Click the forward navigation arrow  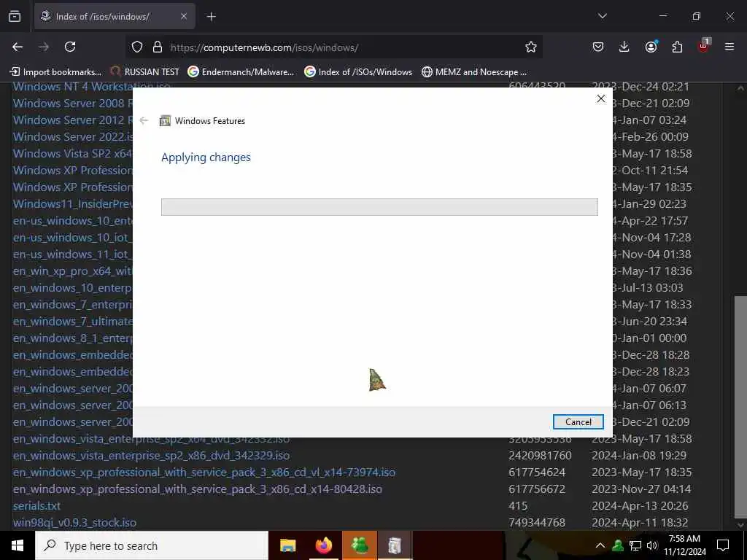pos(43,47)
